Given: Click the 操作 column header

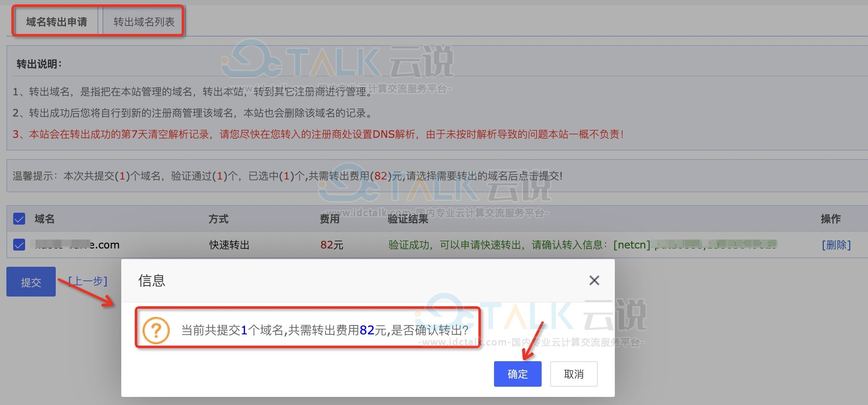Looking at the screenshot, I should pyautogui.click(x=831, y=219).
